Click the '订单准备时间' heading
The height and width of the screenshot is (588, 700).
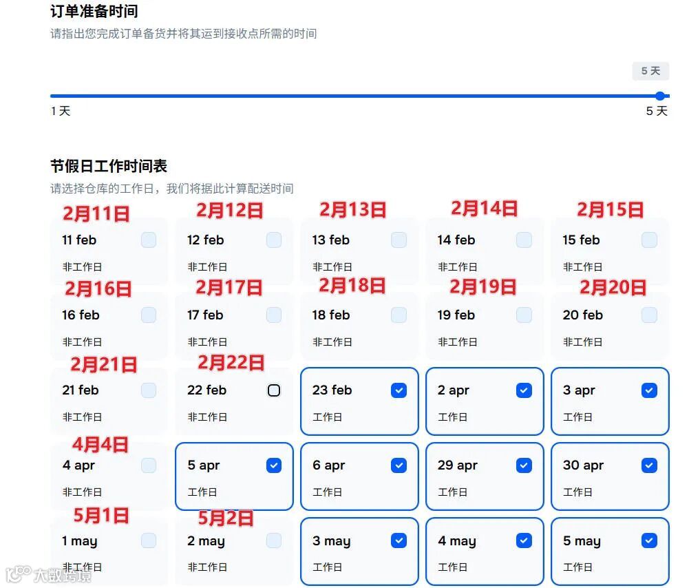point(94,11)
